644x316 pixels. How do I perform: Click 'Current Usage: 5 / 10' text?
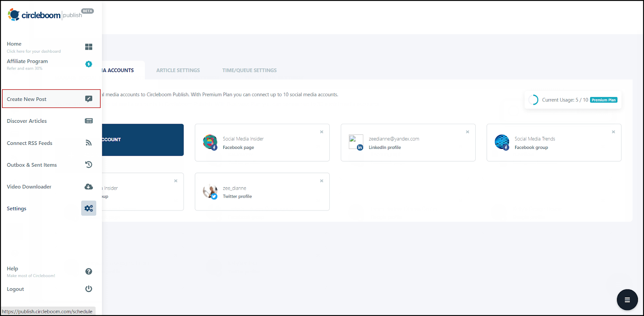(x=565, y=100)
